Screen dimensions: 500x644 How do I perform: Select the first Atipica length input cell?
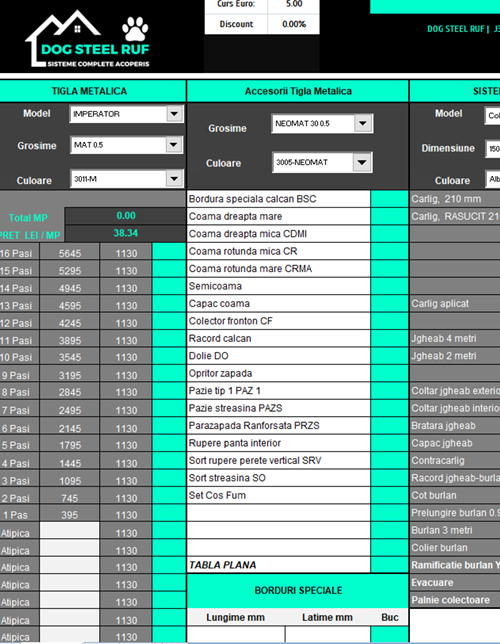point(69,531)
